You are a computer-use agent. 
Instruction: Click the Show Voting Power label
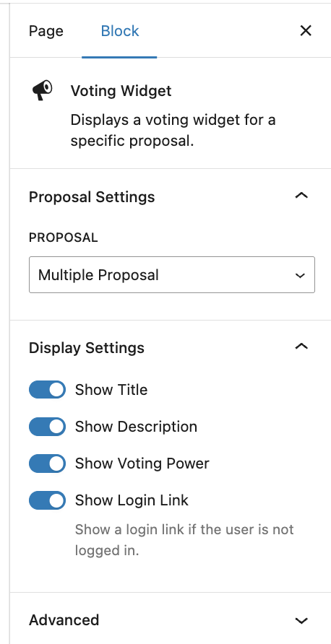click(142, 464)
